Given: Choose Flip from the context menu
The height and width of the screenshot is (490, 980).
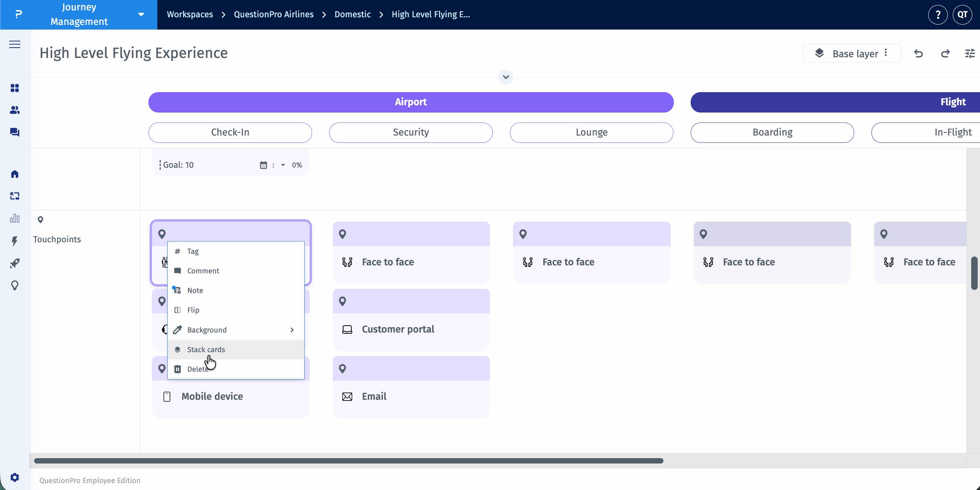Looking at the screenshot, I should click(193, 310).
